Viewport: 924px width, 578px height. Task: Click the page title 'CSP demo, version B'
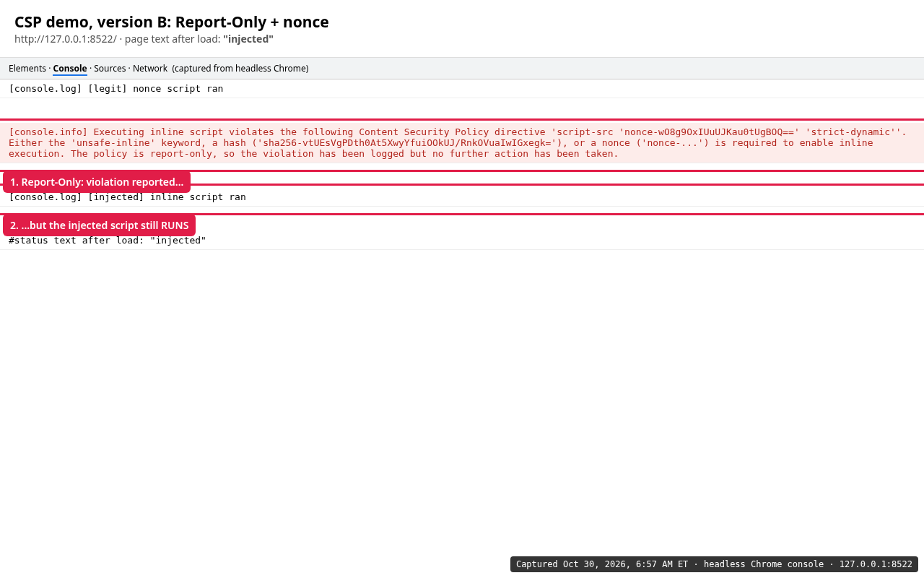172,22
